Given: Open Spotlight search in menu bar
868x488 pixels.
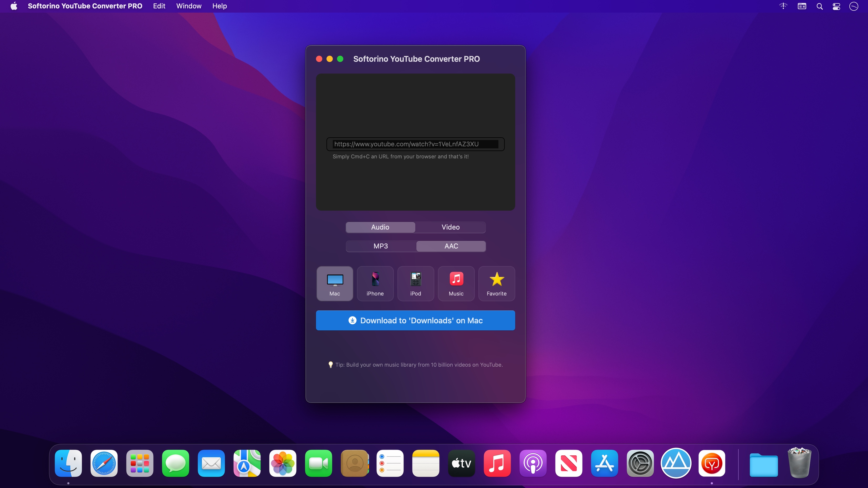Looking at the screenshot, I should point(819,6).
